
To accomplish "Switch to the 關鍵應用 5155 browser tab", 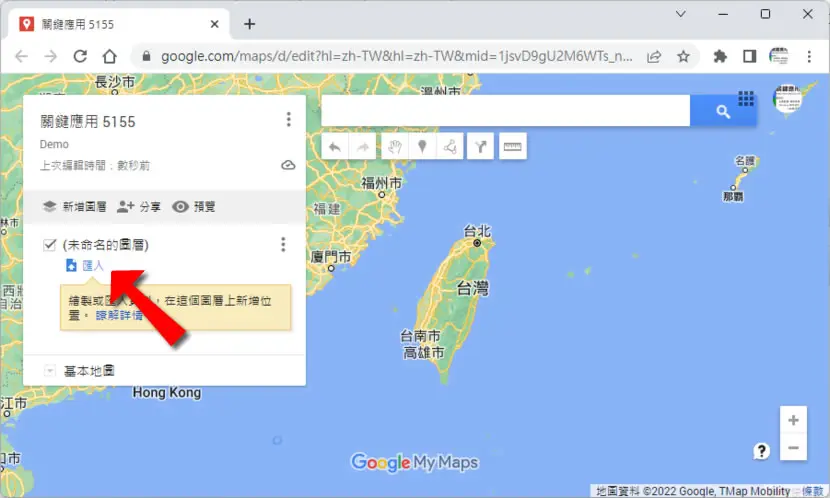I will [119, 24].
